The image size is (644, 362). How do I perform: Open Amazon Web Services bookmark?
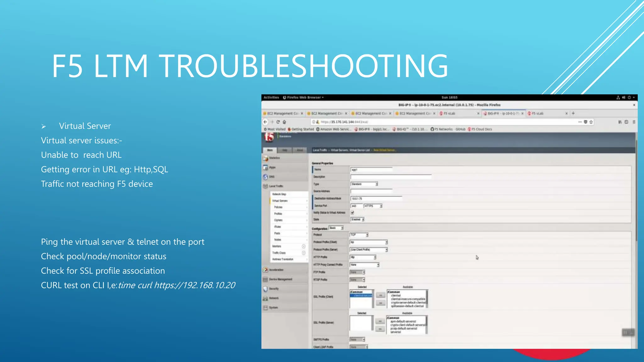point(334,129)
